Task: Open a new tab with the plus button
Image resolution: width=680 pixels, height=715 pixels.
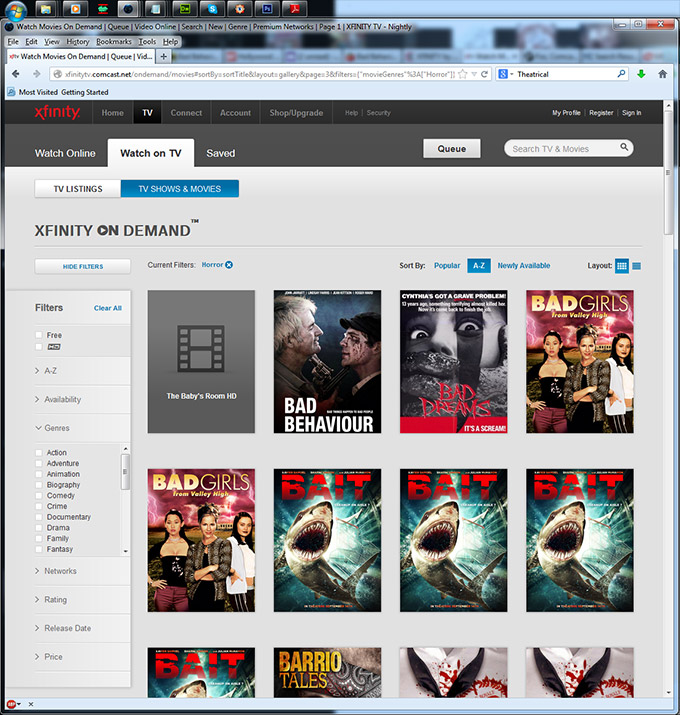Action: pyautogui.click(x=163, y=57)
